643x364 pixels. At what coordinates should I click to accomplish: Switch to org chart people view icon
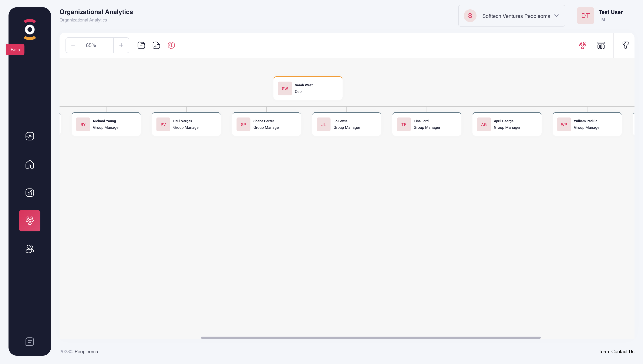coord(582,45)
